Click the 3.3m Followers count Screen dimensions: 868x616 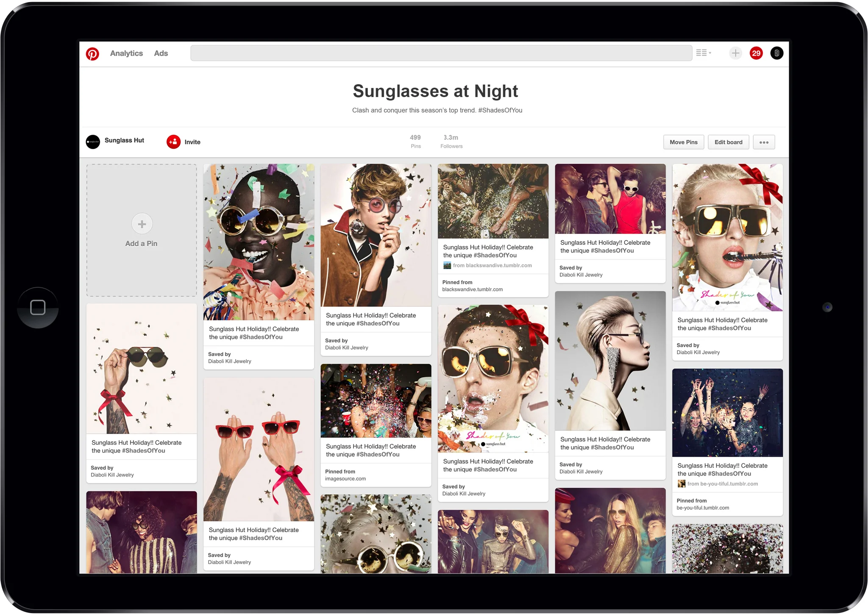[x=451, y=142]
